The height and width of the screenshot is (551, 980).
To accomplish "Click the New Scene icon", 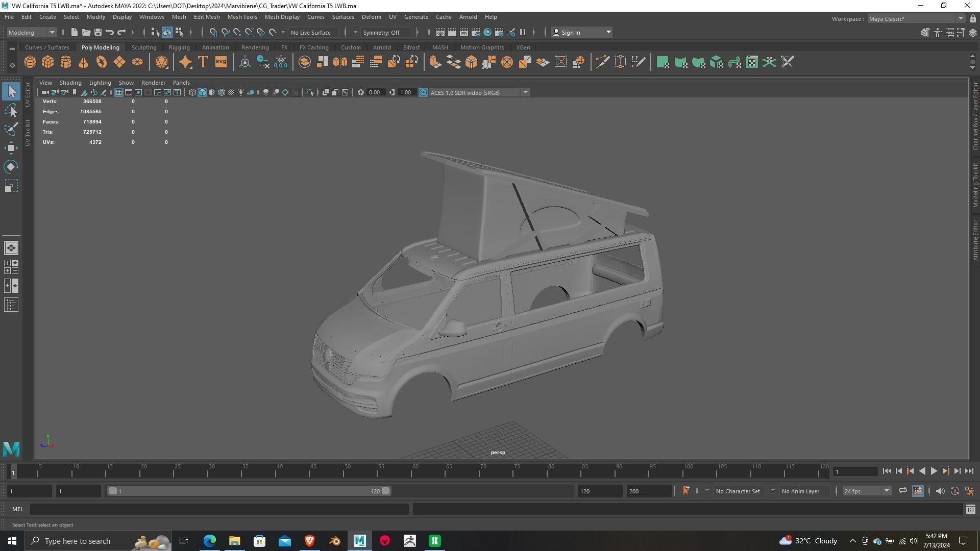I will coord(74,33).
